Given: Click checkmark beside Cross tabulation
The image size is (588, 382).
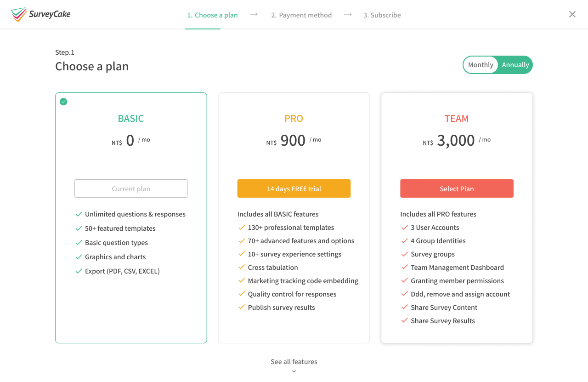Looking at the screenshot, I should pos(242,267).
